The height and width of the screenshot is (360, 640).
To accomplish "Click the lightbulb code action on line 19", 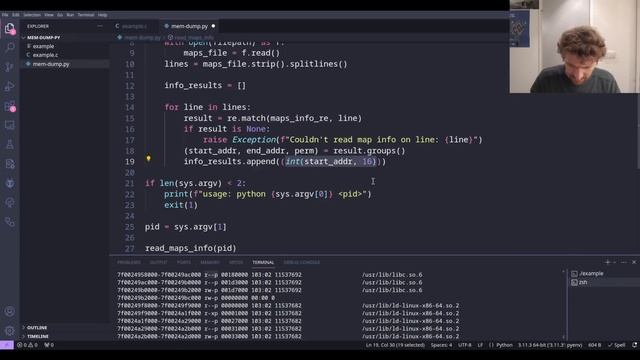I will click(149, 158).
